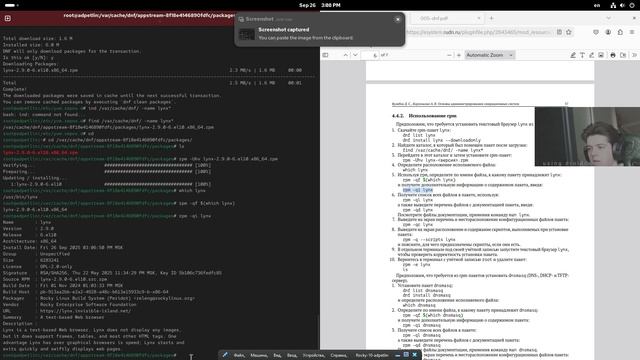Open the Activities workspace indicator

tap(11, 5)
